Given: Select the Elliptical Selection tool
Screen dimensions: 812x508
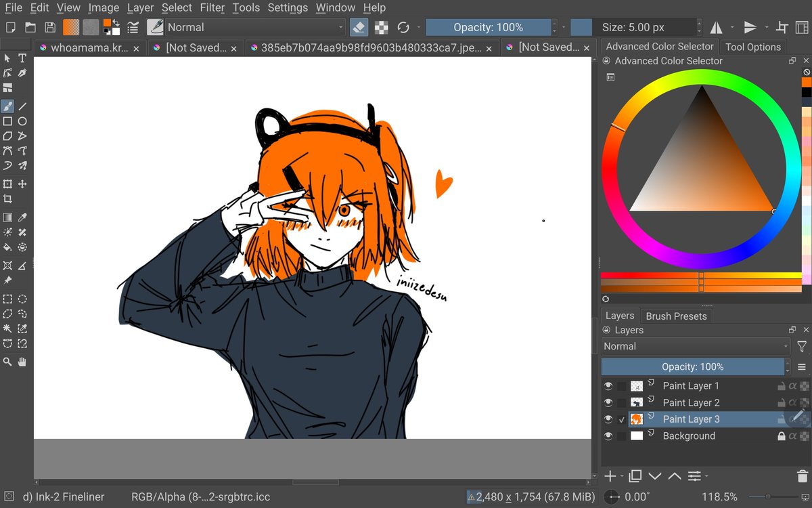Looking at the screenshot, I should point(22,299).
